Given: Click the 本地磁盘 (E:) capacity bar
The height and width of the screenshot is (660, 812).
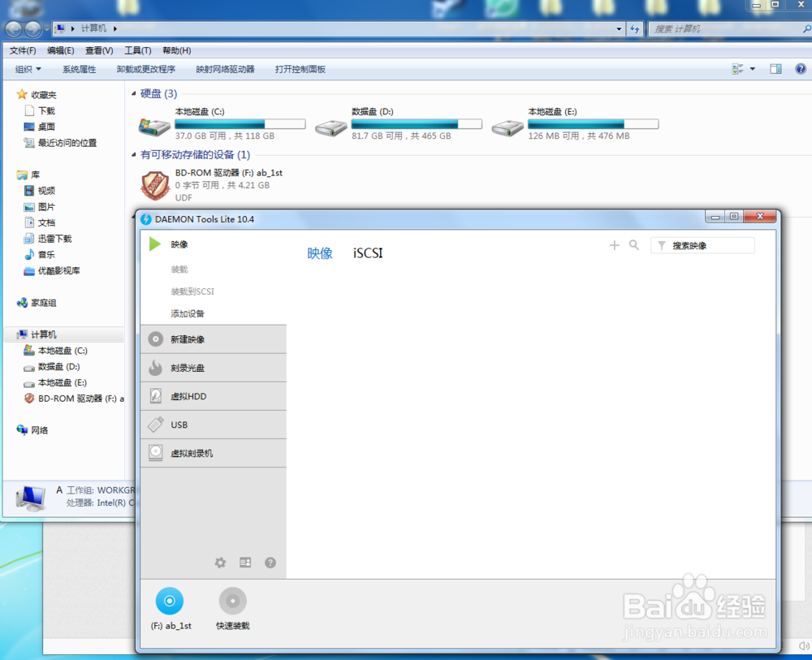Looking at the screenshot, I should click(594, 124).
